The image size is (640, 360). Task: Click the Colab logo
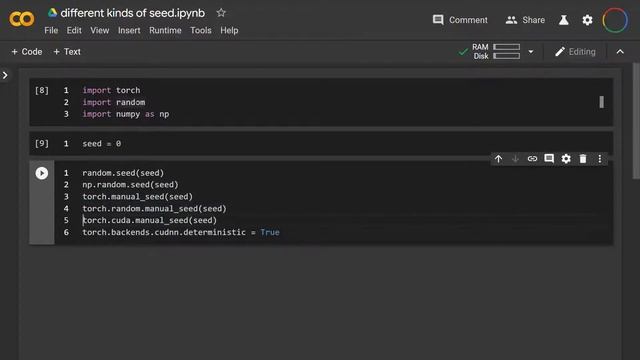pos(22,19)
